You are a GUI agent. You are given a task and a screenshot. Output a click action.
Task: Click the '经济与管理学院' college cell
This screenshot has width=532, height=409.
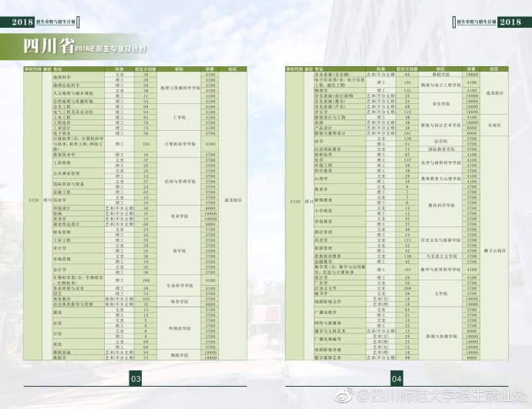180,182
